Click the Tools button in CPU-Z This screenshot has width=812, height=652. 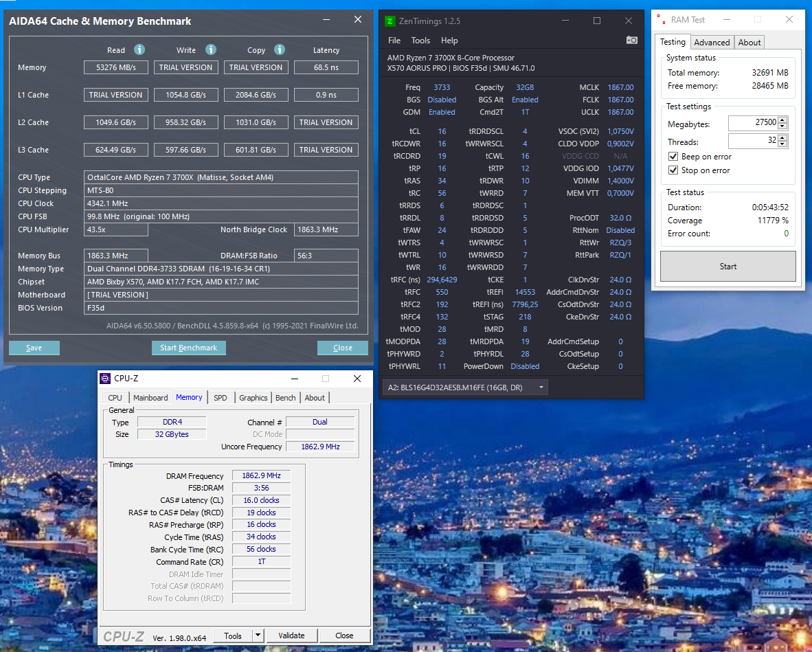coord(232,636)
